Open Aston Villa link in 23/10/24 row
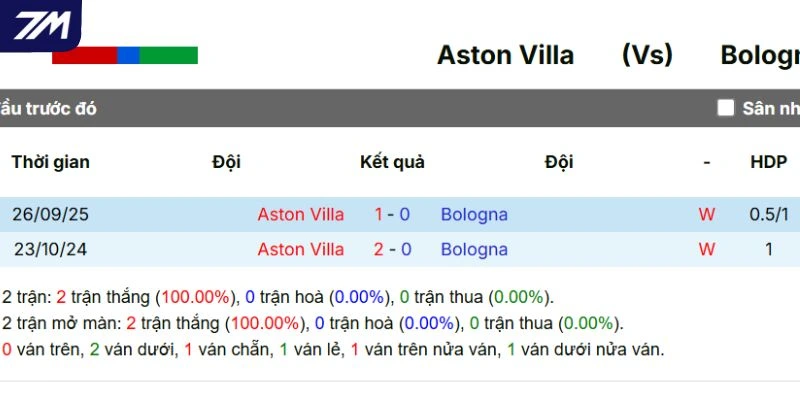Viewport: 800px width, 400px height. click(301, 249)
